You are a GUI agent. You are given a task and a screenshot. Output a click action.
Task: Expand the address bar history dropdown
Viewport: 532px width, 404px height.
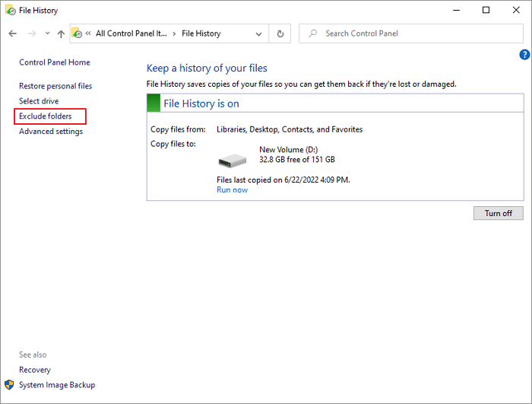click(x=259, y=33)
